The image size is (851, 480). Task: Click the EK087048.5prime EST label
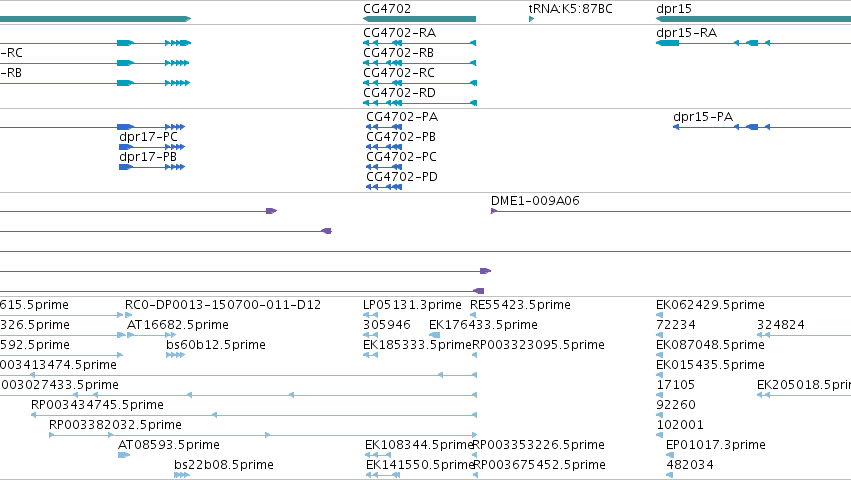[x=710, y=345]
